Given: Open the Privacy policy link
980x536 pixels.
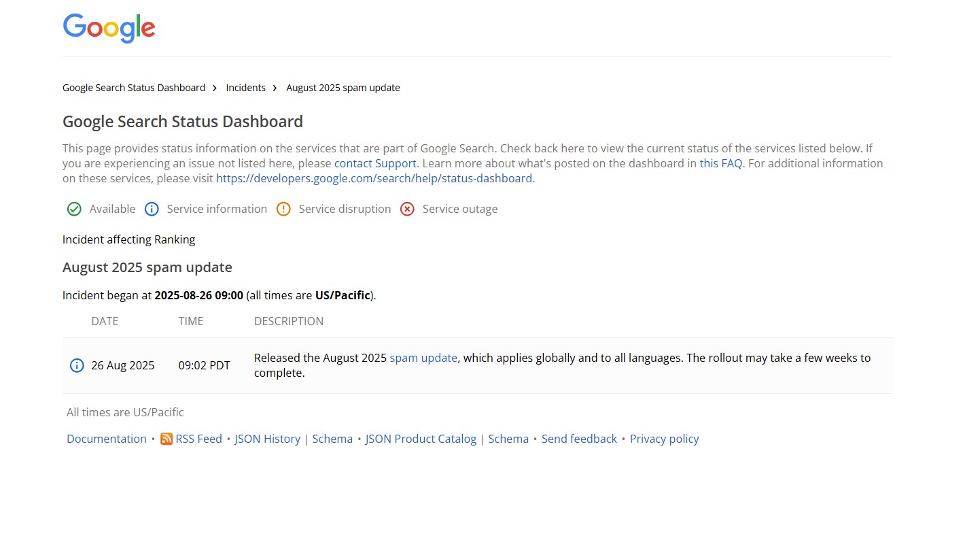Looking at the screenshot, I should [x=664, y=439].
